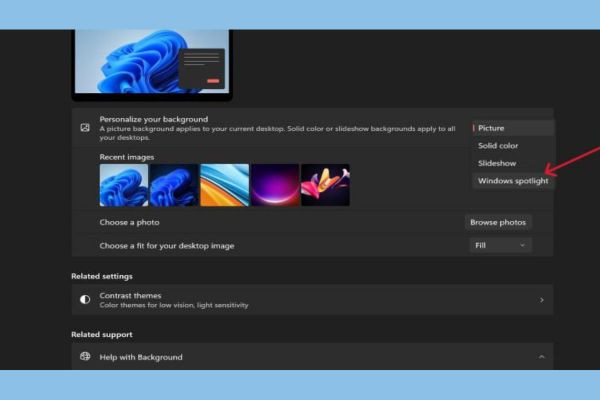Click the Help with Background label

click(x=141, y=357)
